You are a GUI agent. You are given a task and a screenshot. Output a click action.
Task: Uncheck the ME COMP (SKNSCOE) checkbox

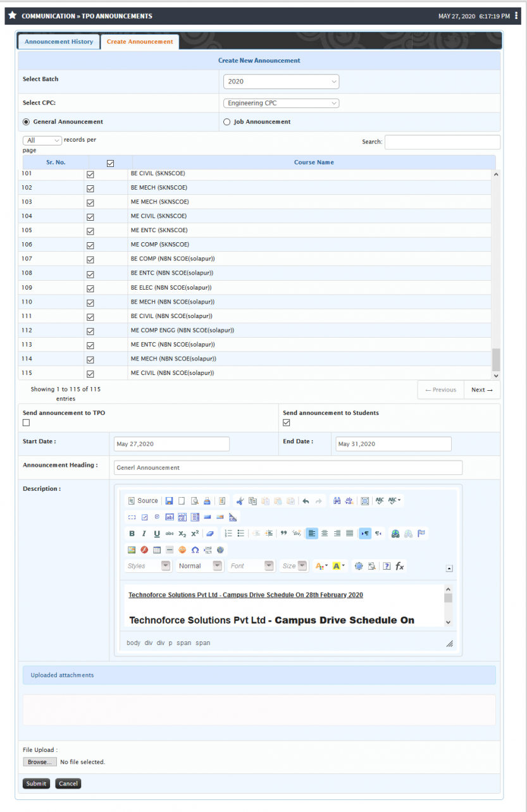tap(90, 245)
